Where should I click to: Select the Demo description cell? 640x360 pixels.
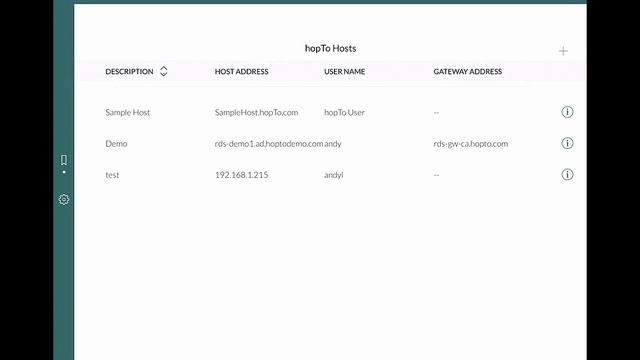click(116, 144)
